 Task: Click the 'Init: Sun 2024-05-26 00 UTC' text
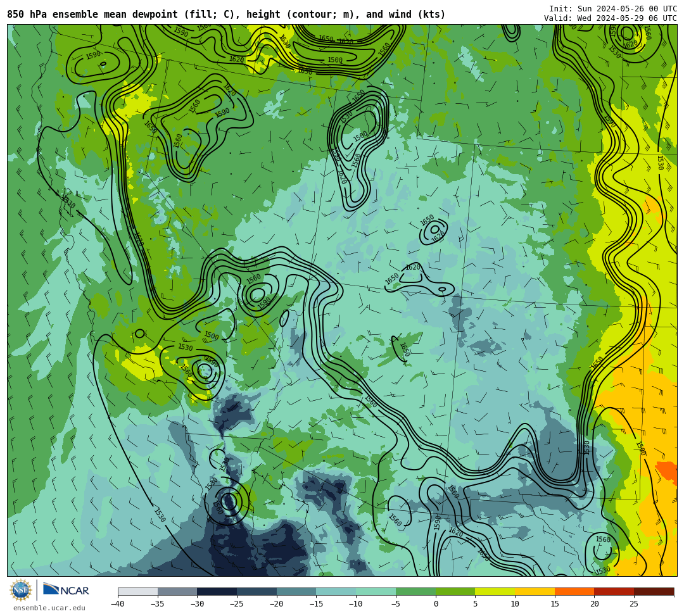pyautogui.click(x=613, y=9)
